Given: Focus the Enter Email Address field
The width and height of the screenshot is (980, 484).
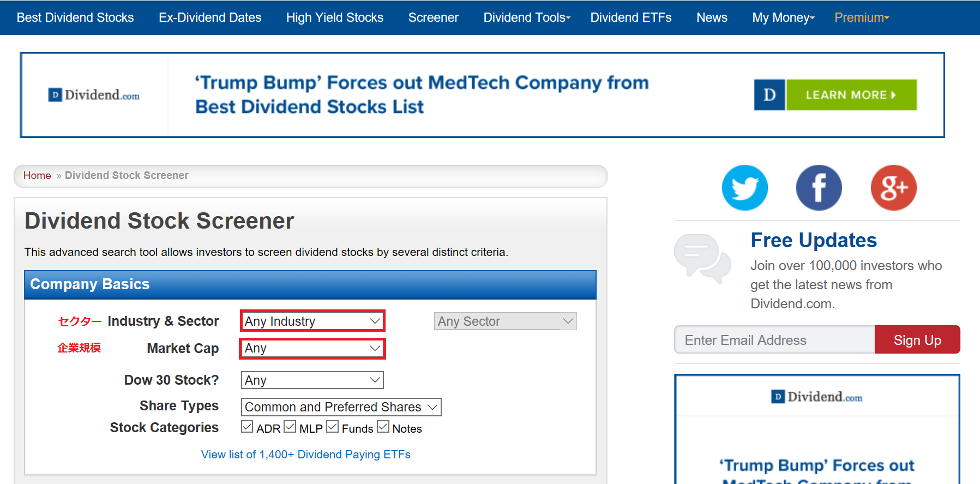Looking at the screenshot, I should pyautogui.click(x=774, y=340).
